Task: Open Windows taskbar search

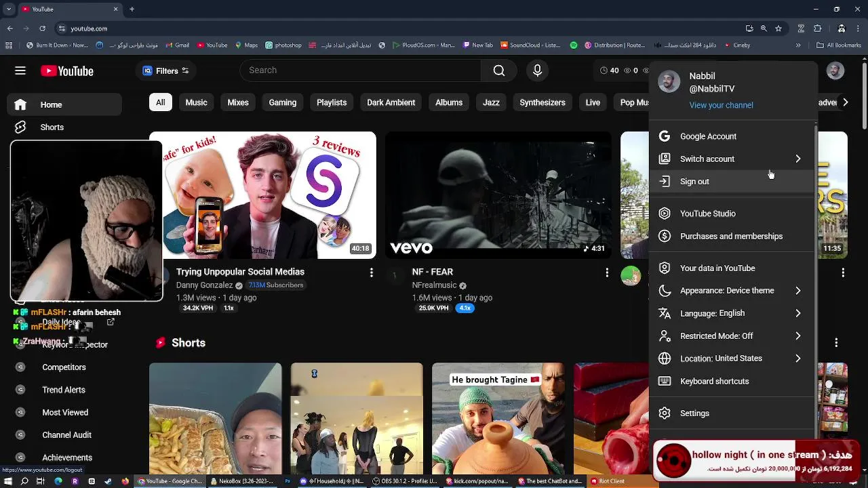Action: coord(24,481)
